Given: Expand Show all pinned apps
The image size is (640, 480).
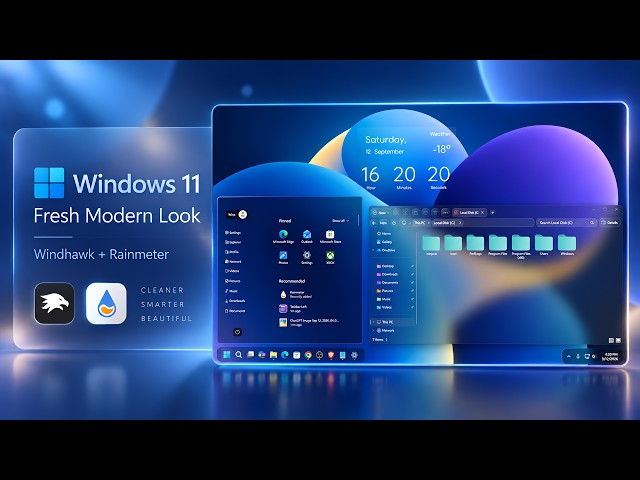Looking at the screenshot, I should 341,221.
